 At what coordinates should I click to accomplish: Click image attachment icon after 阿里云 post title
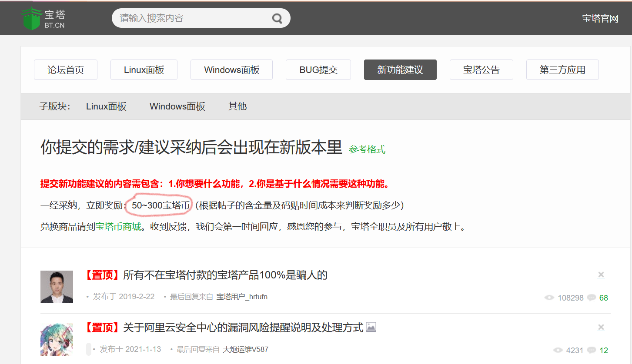pos(371,327)
